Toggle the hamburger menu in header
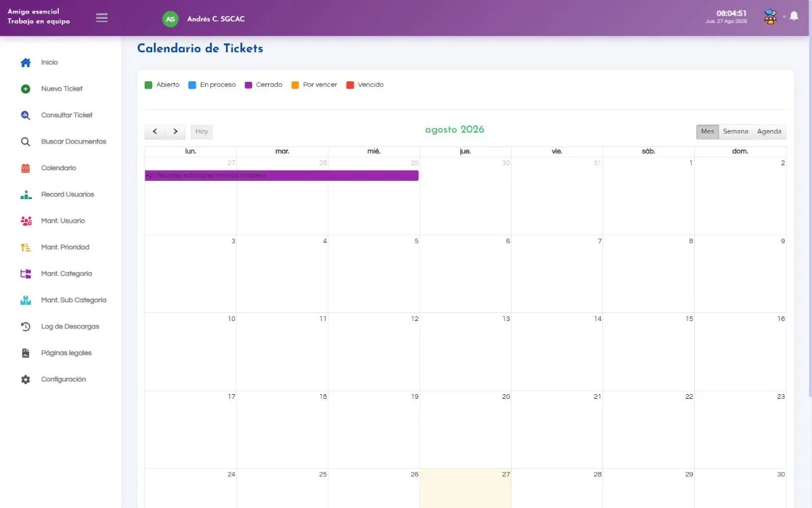 (x=101, y=18)
